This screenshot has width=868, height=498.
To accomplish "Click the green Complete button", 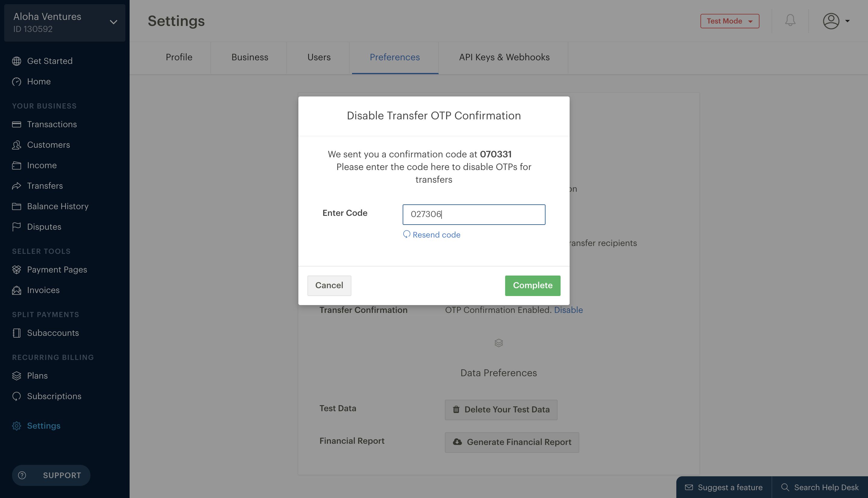I will 532,285.
